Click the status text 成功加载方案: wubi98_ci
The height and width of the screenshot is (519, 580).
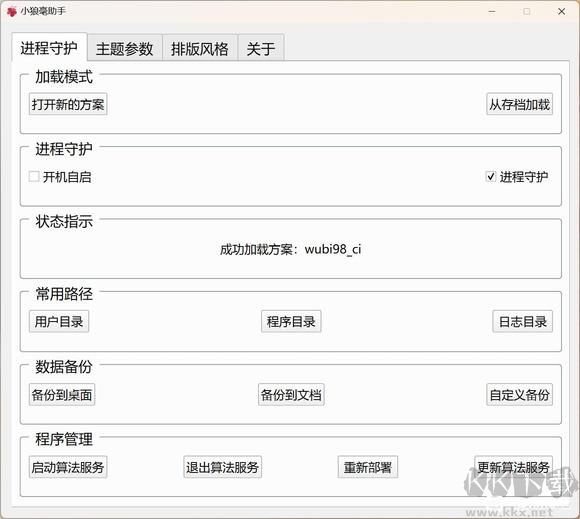click(x=290, y=250)
